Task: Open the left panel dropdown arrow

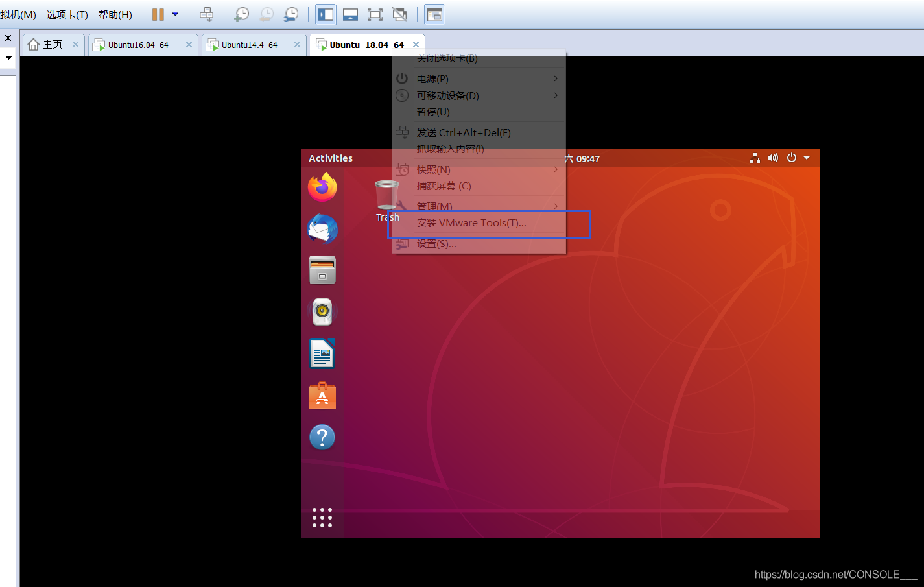Action: pos(8,58)
